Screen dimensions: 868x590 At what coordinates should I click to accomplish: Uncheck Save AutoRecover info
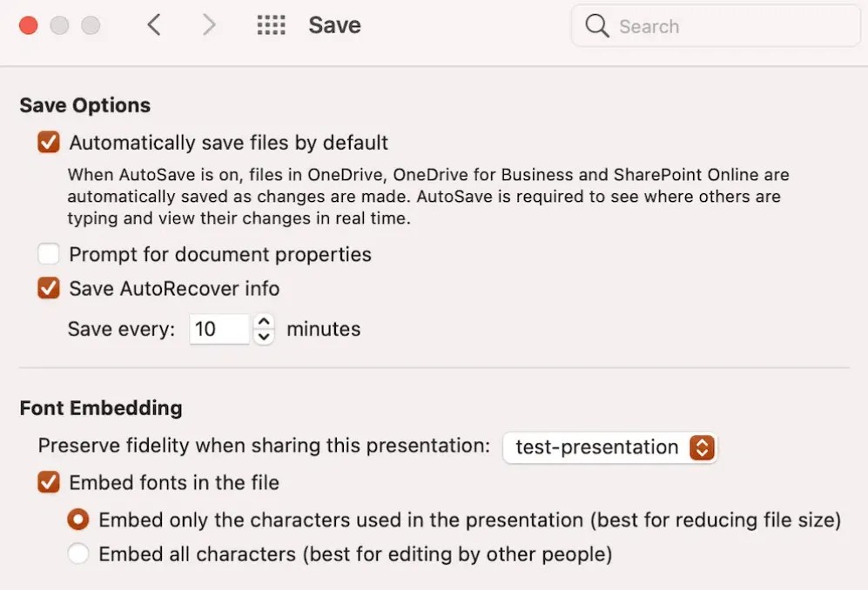(x=48, y=288)
